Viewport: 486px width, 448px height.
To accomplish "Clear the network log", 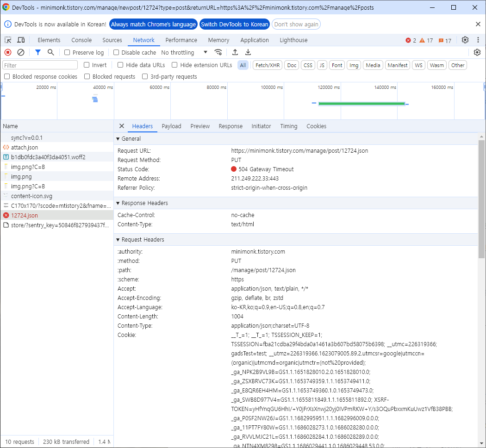I will click(x=21, y=52).
